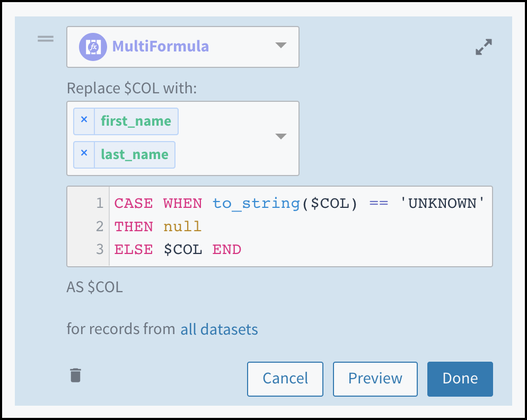The height and width of the screenshot is (420, 527).
Task: Click the ELSE $COL END line
Action: coord(178,249)
